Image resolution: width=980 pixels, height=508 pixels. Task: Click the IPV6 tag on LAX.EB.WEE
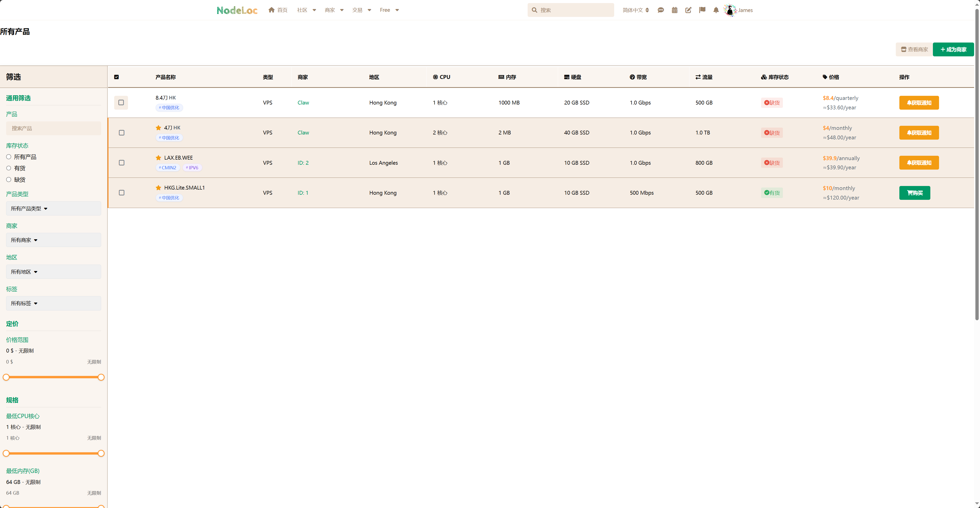pos(192,168)
